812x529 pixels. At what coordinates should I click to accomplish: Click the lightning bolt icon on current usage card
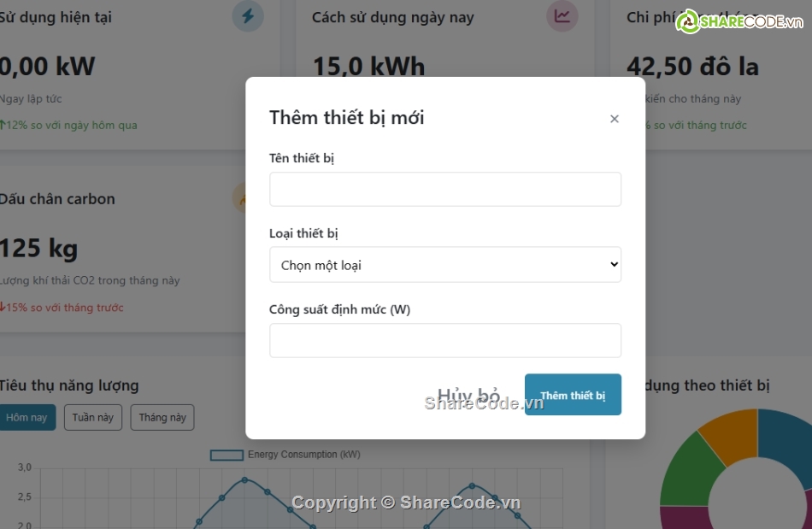click(248, 15)
